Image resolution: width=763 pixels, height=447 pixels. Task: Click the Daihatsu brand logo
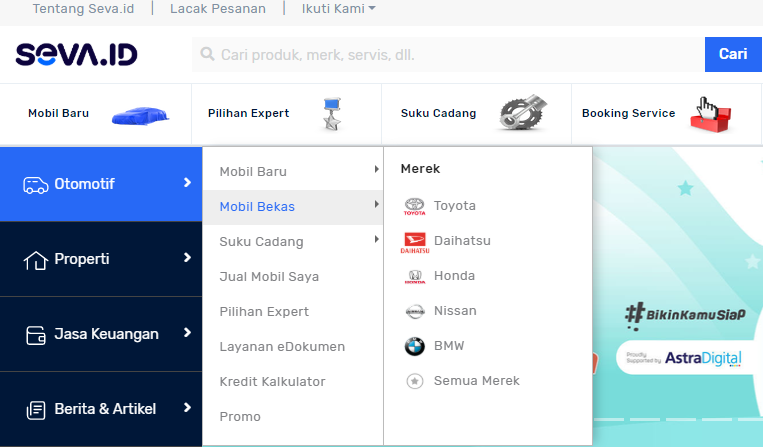415,242
